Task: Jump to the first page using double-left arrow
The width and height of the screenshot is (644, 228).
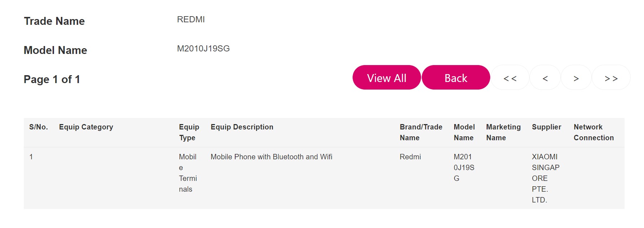Action: (x=510, y=78)
